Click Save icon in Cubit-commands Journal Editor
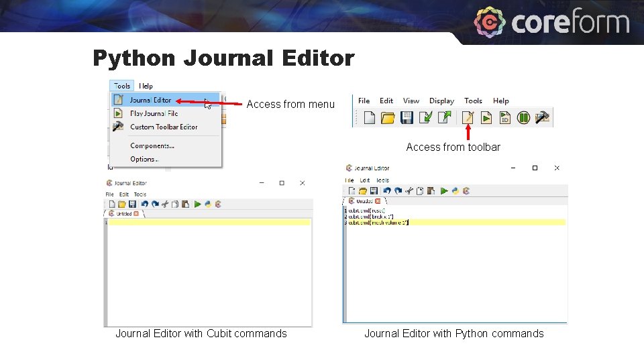Image resolution: width=644 pixels, height=362 pixels. coord(132,204)
